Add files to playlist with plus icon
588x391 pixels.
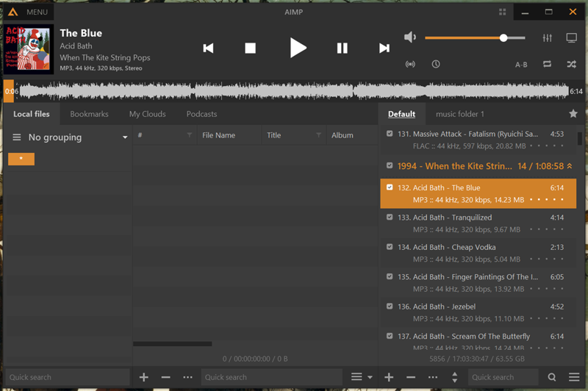pos(389,377)
